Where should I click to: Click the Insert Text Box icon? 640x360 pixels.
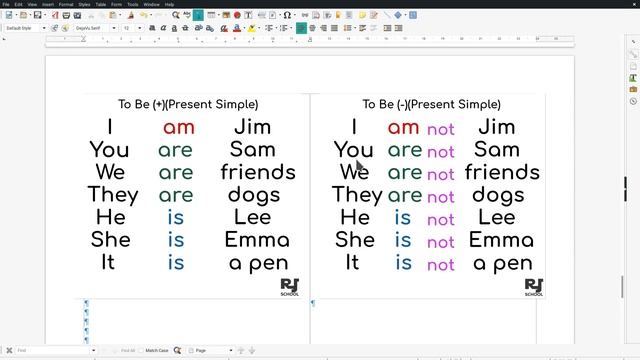pos(248,15)
